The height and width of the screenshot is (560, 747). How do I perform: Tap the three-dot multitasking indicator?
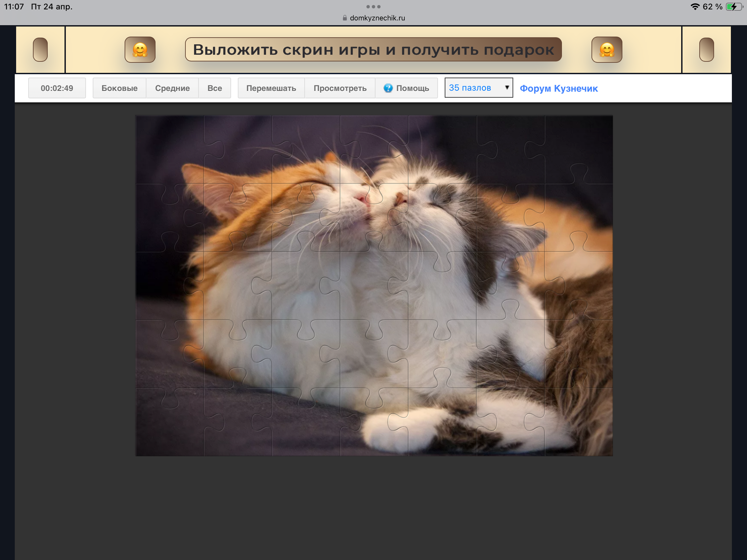pos(373,6)
